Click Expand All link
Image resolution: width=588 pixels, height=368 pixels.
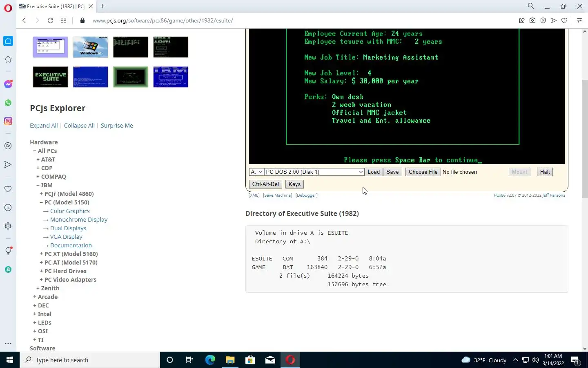[x=44, y=126]
